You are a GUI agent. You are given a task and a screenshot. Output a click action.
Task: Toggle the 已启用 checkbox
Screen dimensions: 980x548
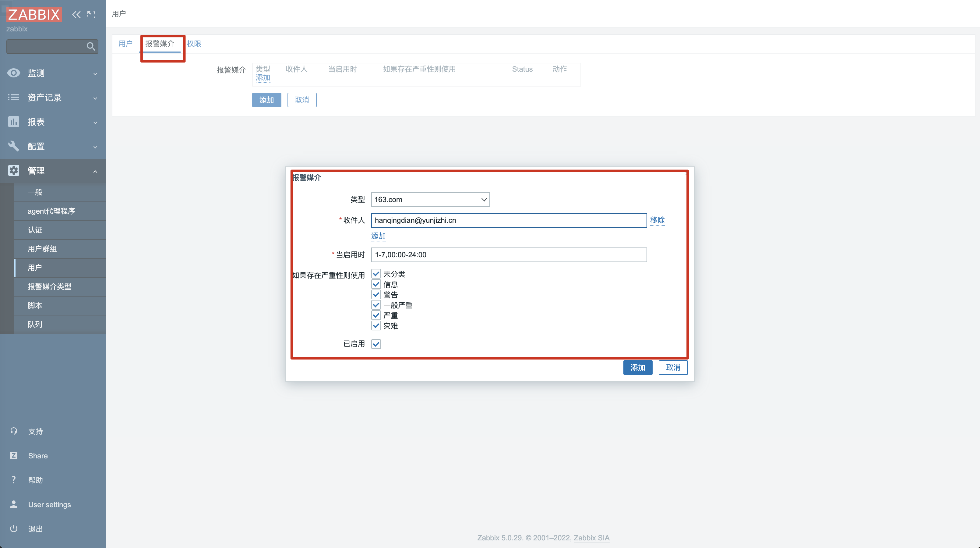376,344
